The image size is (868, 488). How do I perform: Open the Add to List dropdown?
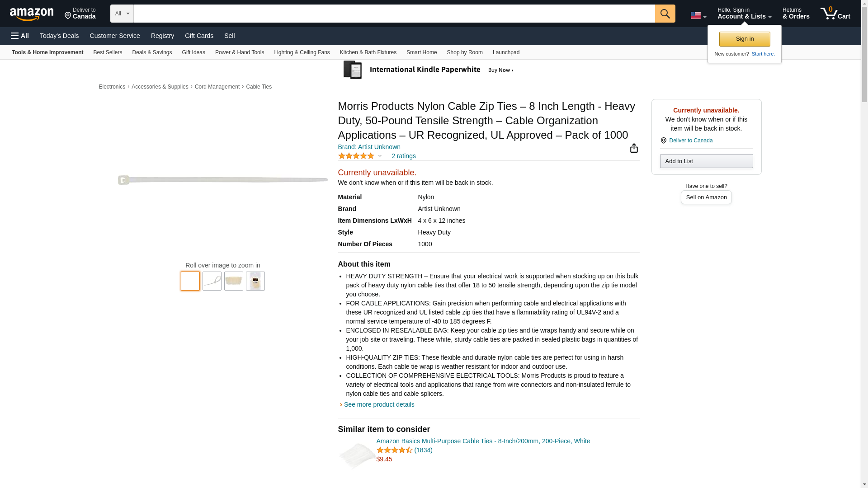[706, 161]
